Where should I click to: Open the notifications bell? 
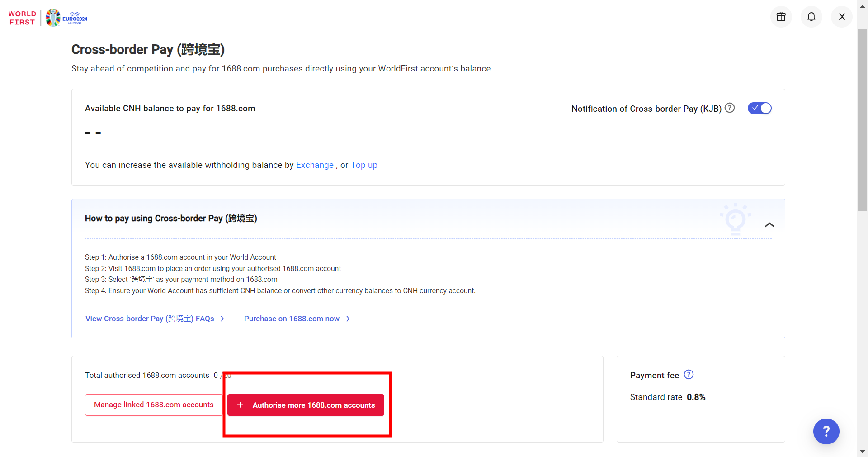point(811,17)
